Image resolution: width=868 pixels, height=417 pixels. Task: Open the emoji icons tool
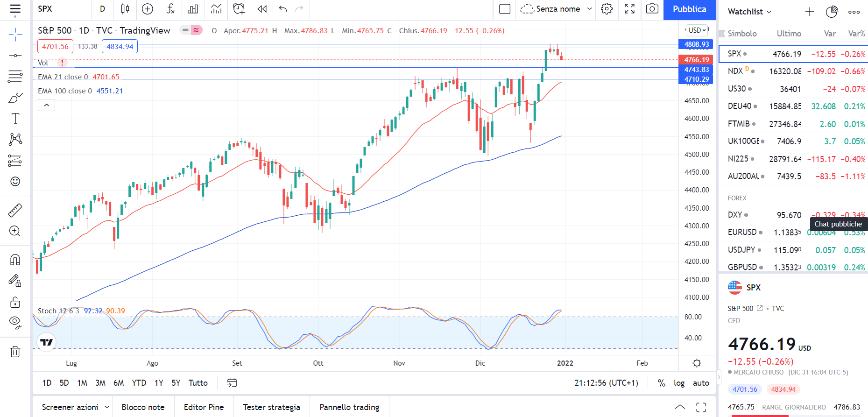click(x=15, y=181)
